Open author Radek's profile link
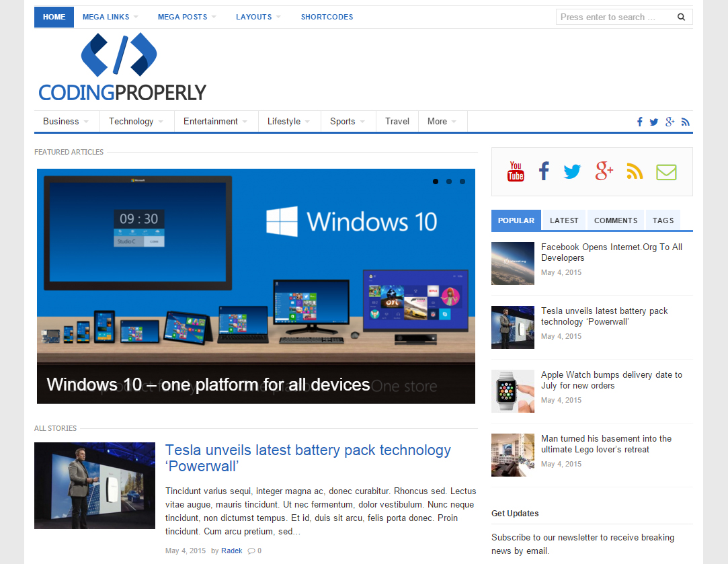 pyautogui.click(x=232, y=551)
